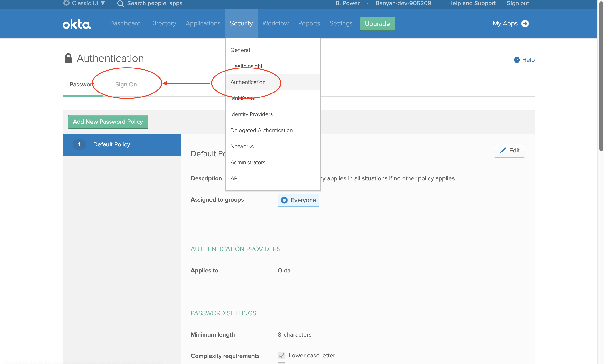Click the Sign out link
604x364 pixels.
[x=518, y=4]
